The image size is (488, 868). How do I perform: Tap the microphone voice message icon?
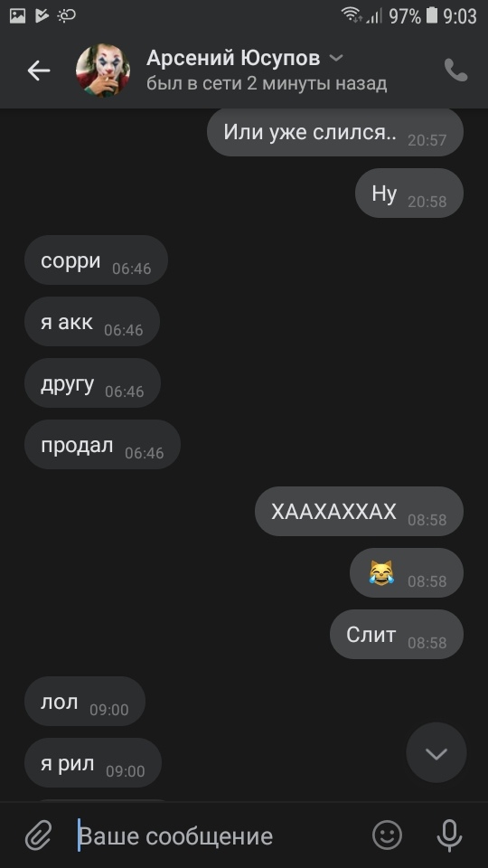[449, 835]
